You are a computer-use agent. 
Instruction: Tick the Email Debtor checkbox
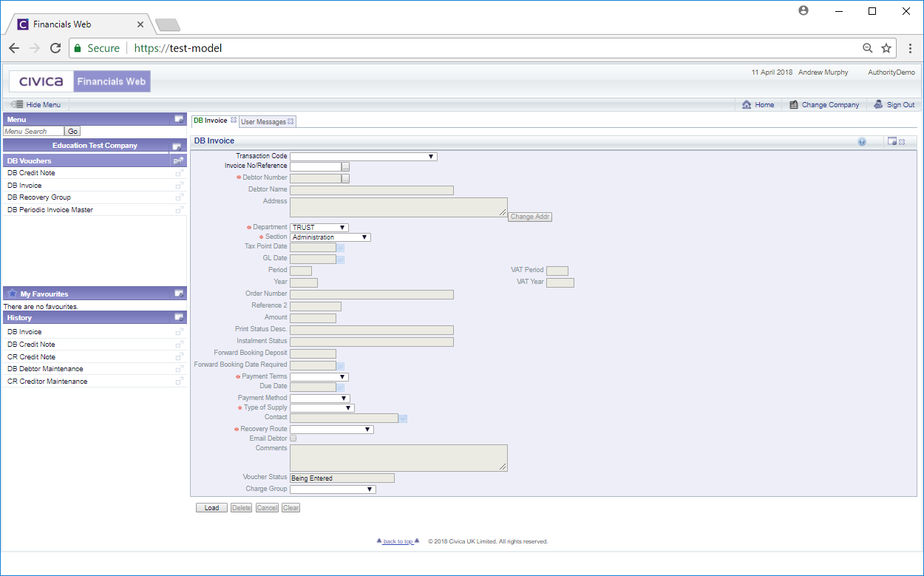tap(293, 438)
